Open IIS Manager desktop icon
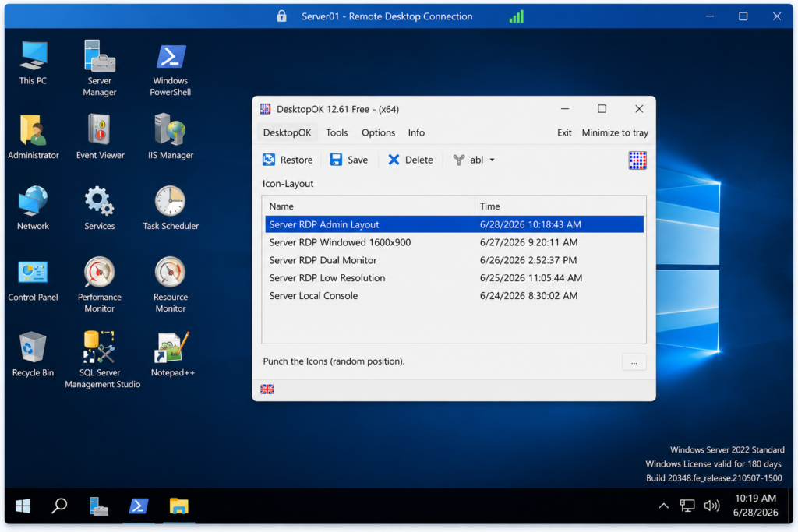 pos(171,137)
